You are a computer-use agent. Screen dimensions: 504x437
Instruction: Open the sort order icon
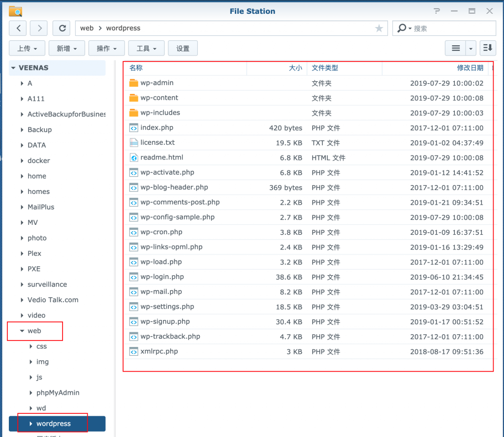click(488, 48)
